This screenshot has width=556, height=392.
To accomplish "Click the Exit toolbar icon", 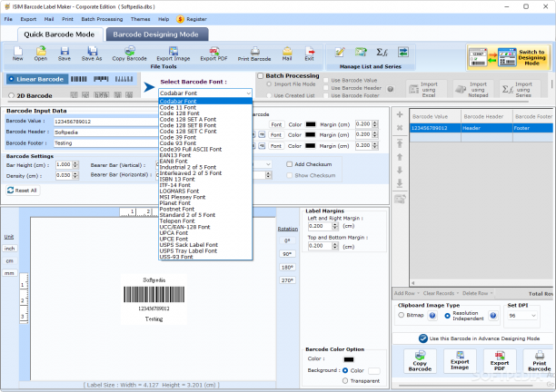I will click(310, 54).
